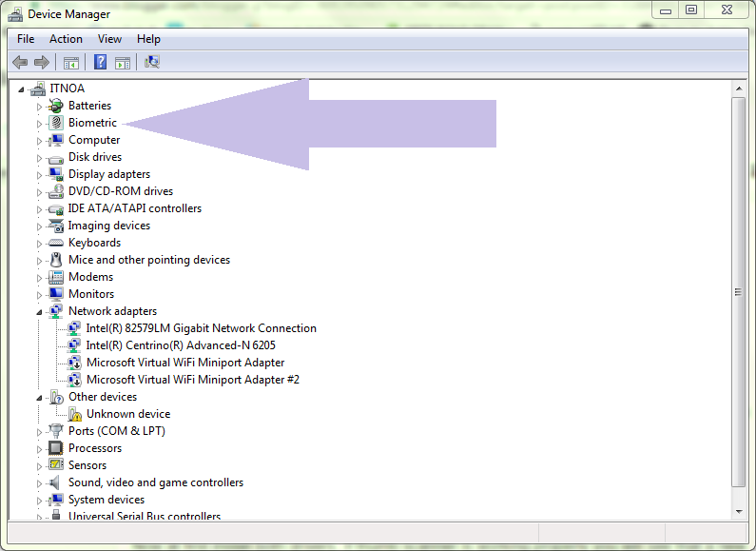Click Scan for hardware changes icon
The height and width of the screenshot is (551, 756).
click(152, 62)
